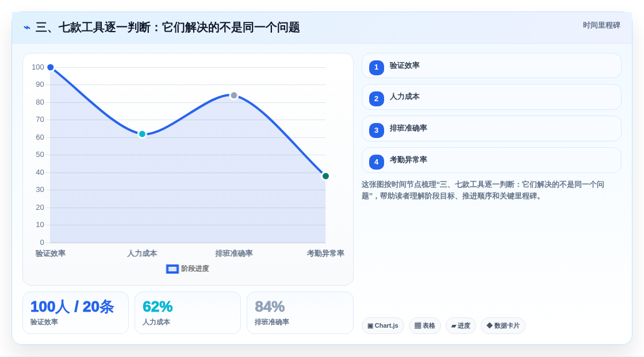Image resolution: width=644 pixels, height=357 pixels.
Task: Select the 验证效率 data point at 100
Action: 51,67
